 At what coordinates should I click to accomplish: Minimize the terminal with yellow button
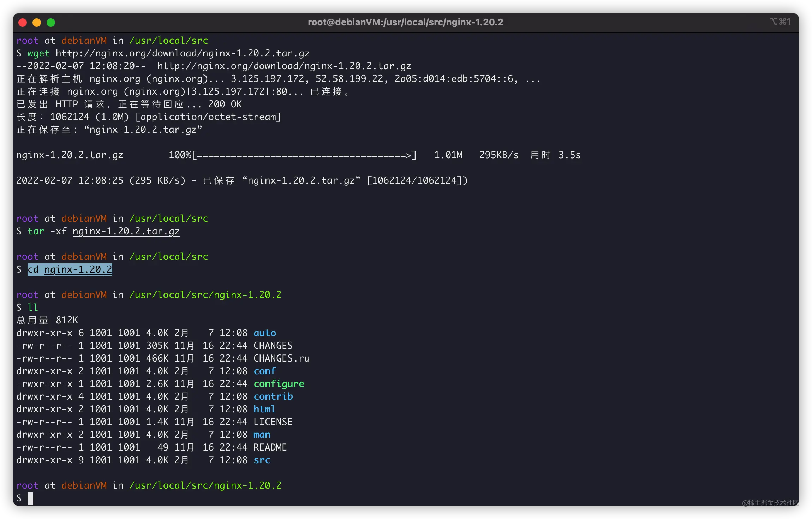pyautogui.click(x=37, y=23)
